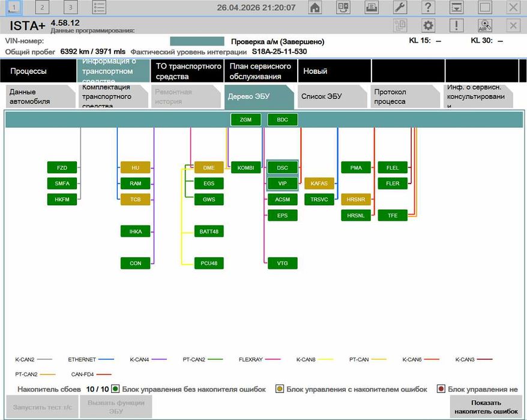Open operations list icon
The height and width of the screenshot is (420, 527).
point(99,7)
